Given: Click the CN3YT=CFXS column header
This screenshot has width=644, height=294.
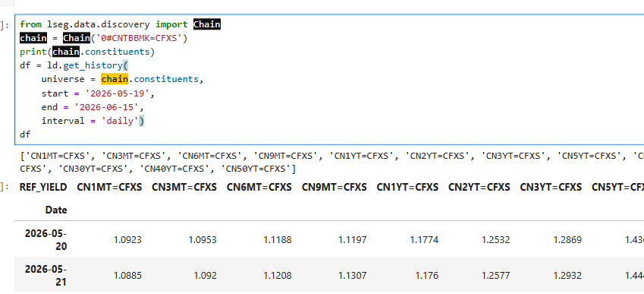Looking at the screenshot, I should (551, 187).
